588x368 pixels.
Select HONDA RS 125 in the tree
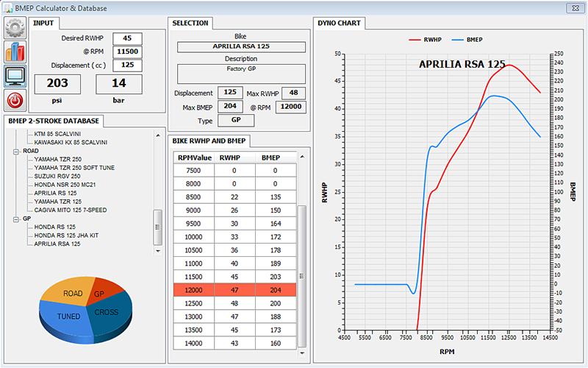click(x=54, y=227)
